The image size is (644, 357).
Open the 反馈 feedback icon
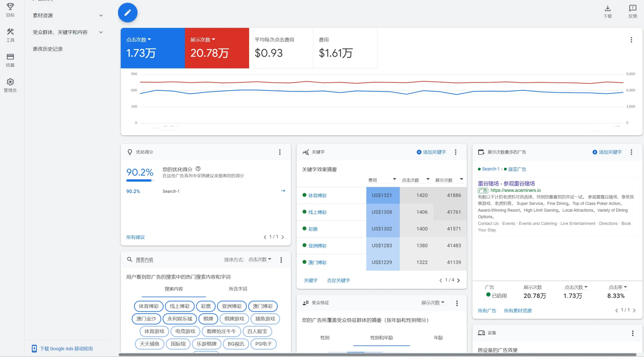[x=632, y=9]
